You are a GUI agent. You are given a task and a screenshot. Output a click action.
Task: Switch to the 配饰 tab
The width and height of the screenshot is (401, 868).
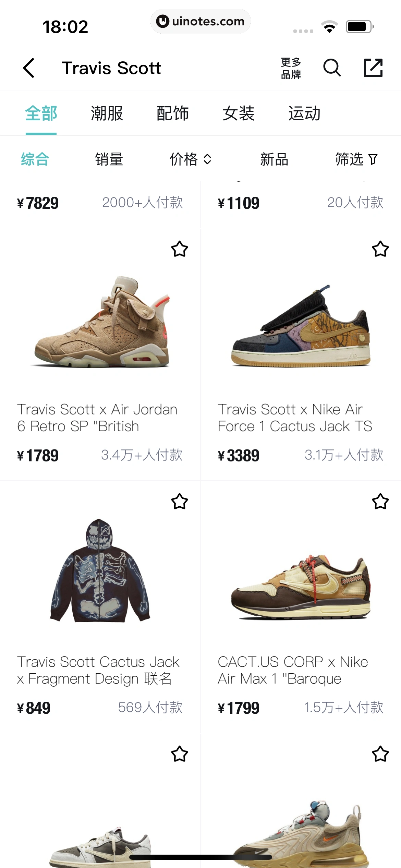coord(173,113)
